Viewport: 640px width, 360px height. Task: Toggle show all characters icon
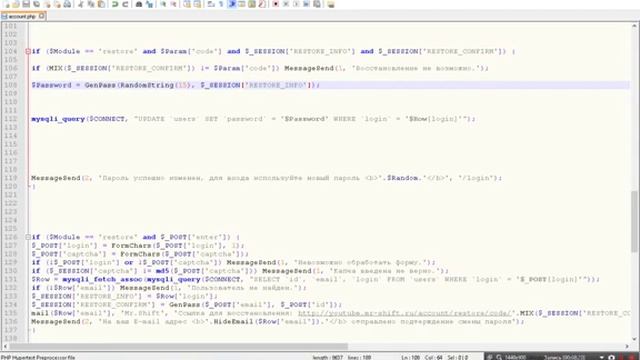coord(221,4)
